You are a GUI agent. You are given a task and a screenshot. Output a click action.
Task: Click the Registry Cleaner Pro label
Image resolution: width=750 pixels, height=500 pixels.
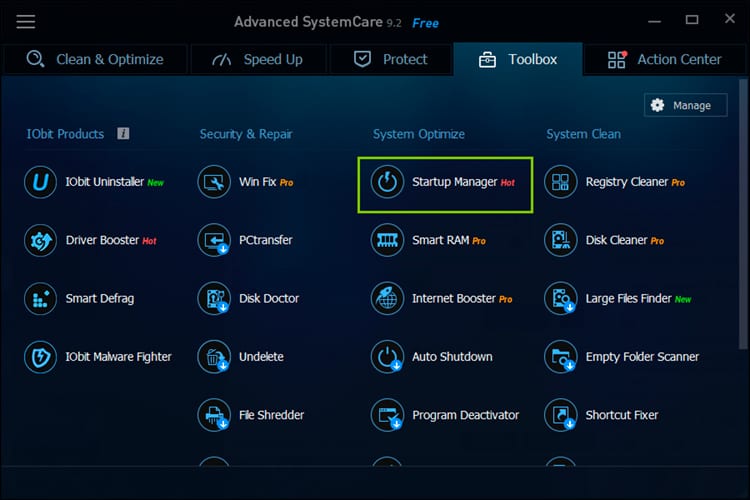pos(635,182)
